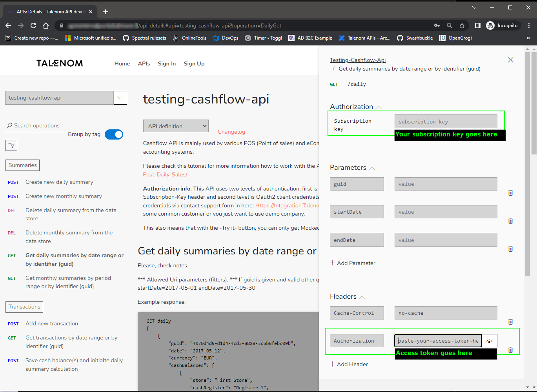
Task: Click the Search operations field
Action: pos(46,125)
